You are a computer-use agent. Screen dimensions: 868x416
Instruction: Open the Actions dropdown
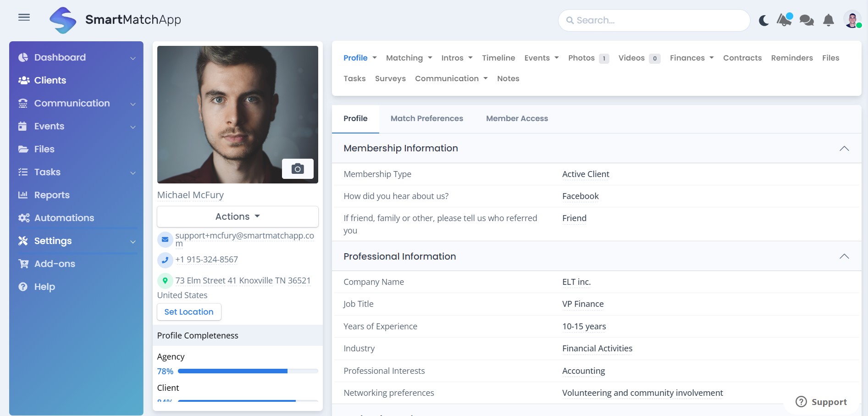click(x=237, y=216)
